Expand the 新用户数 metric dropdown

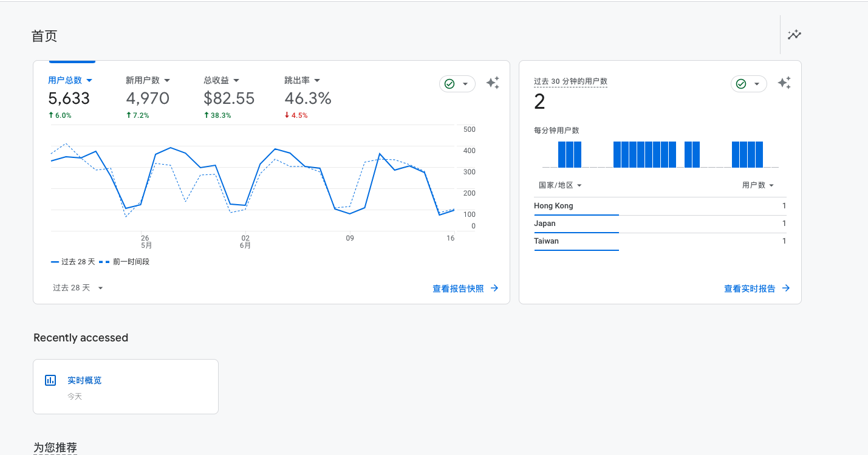tap(167, 80)
